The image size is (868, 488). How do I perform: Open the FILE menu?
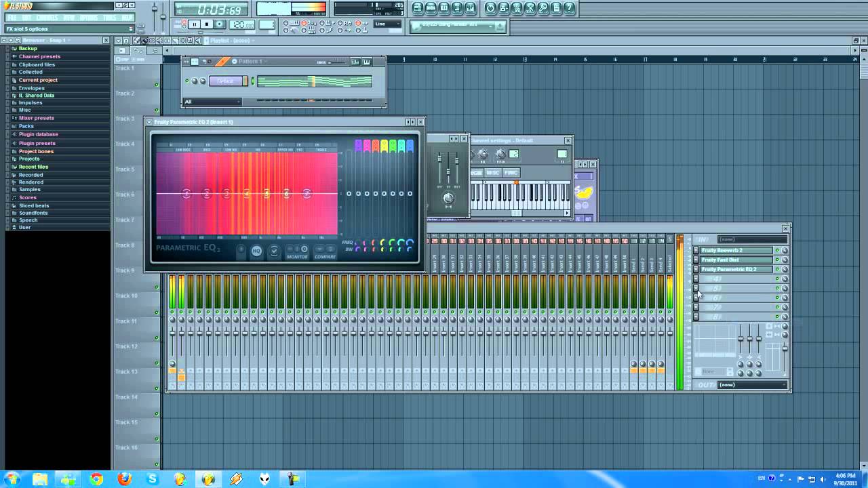pos(12,18)
